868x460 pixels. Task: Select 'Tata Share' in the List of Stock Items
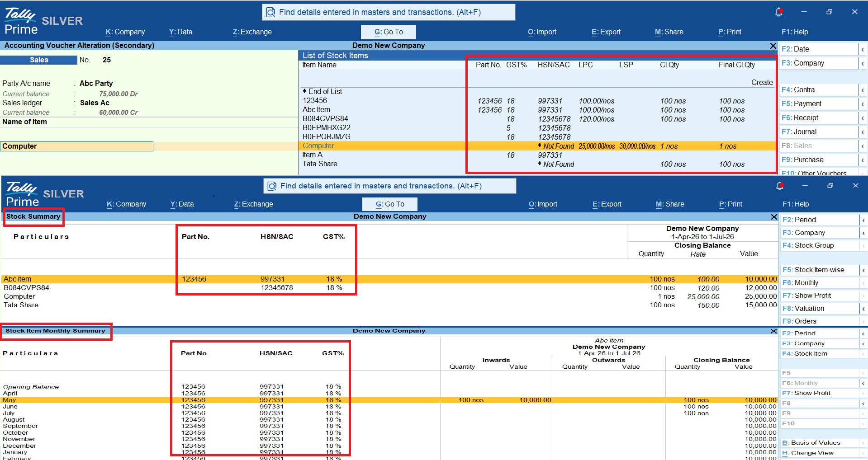320,164
